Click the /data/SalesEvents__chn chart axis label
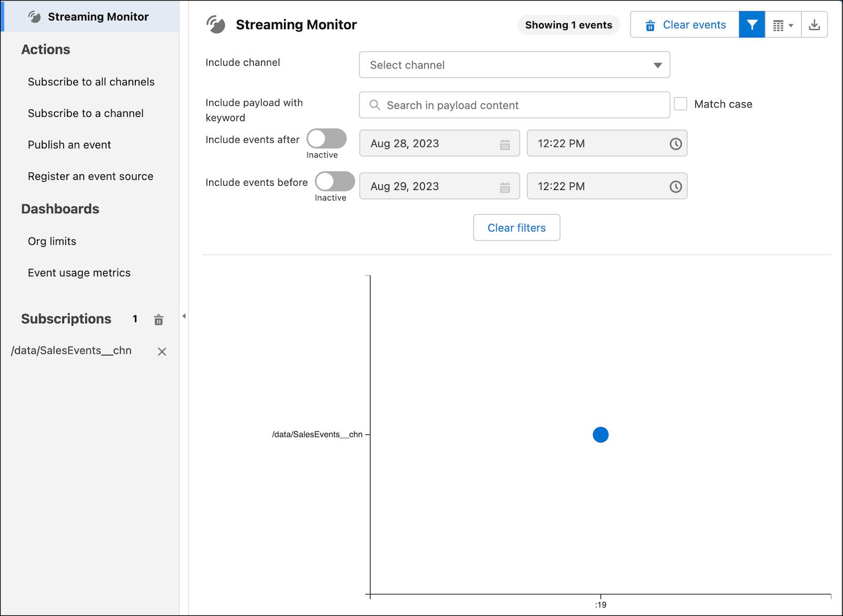This screenshot has height=616, width=843. (x=317, y=434)
